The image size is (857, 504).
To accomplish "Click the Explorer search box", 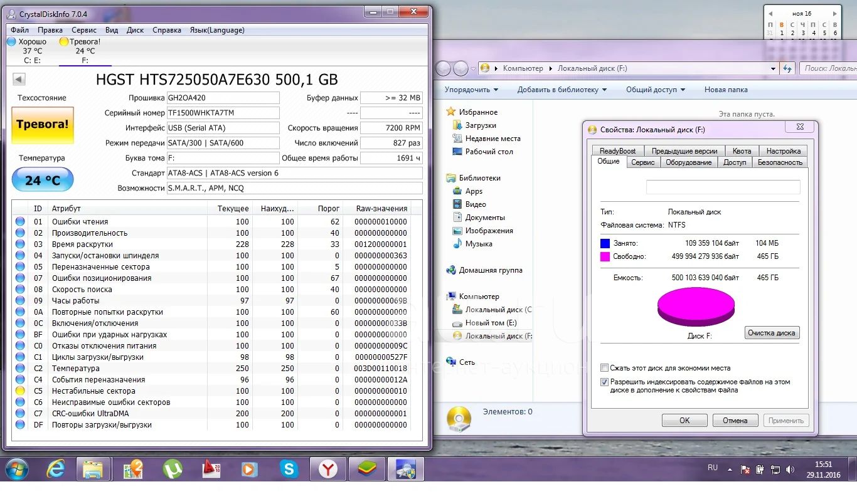I will pos(828,68).
